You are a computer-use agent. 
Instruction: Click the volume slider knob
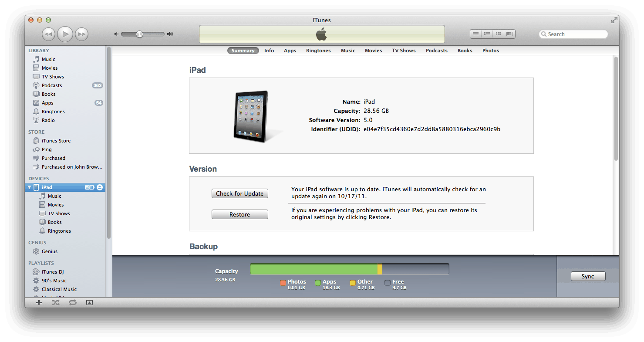[x=139, y=34]
